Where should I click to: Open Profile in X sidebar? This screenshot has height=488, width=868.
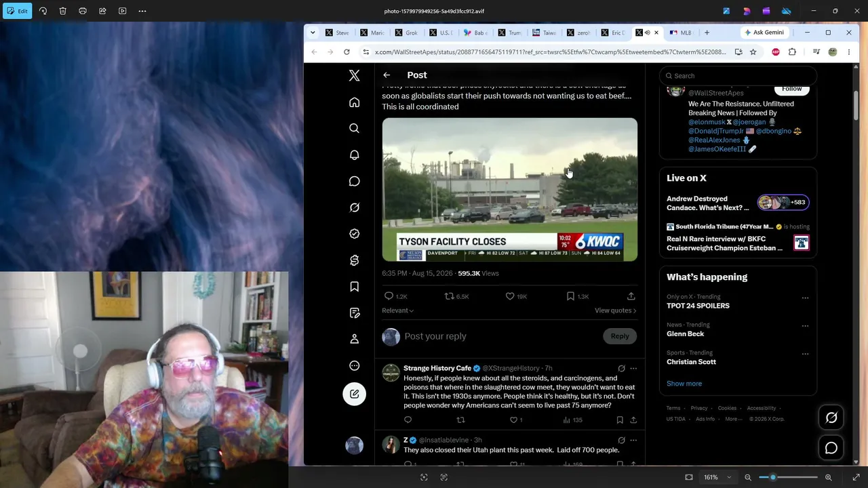click(x=354, y=339)
